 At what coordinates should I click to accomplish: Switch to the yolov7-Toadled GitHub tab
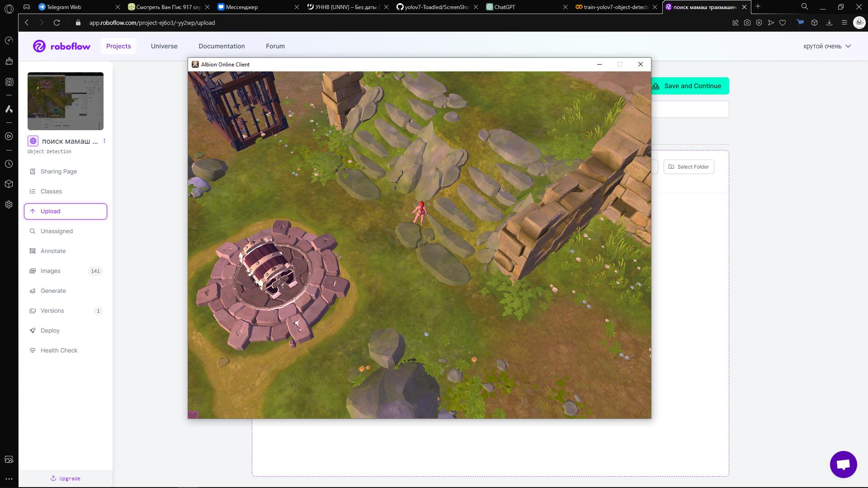coord(437,7)
